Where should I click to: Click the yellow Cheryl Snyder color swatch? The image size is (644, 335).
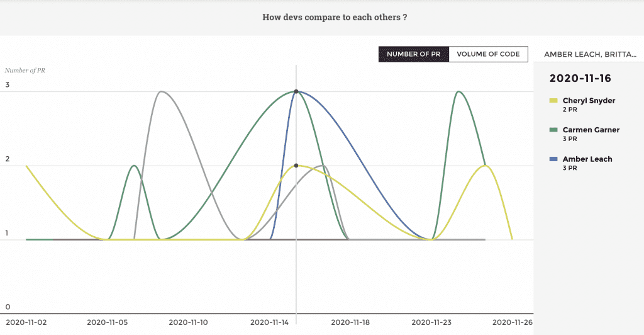(553, 101)
